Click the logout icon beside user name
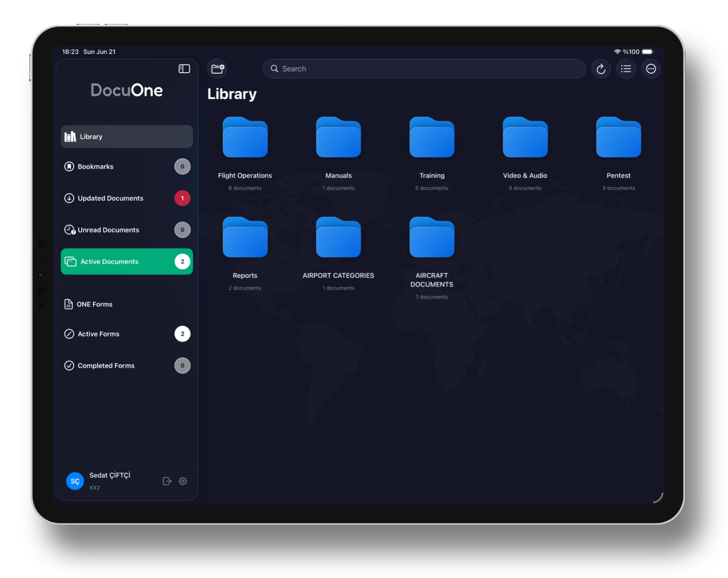This screenshot has width=728, height=578. tap(167, 481)
